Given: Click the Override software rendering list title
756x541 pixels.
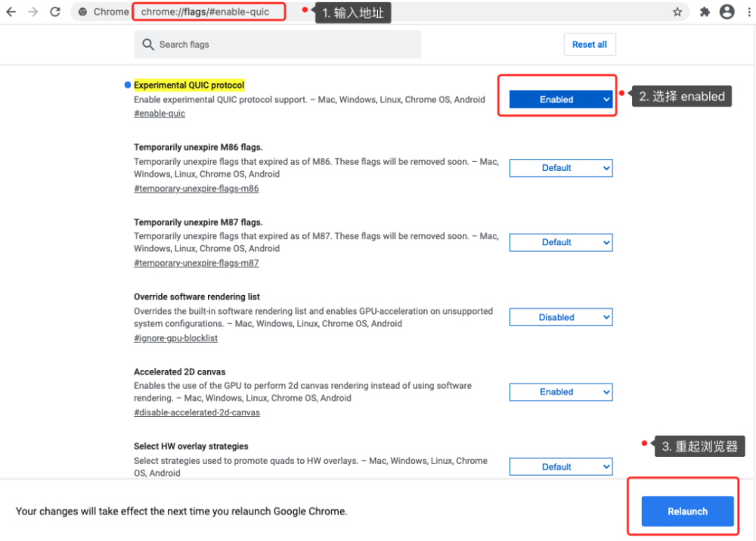Looking at the screenshot, I should (x=197, y=297).
